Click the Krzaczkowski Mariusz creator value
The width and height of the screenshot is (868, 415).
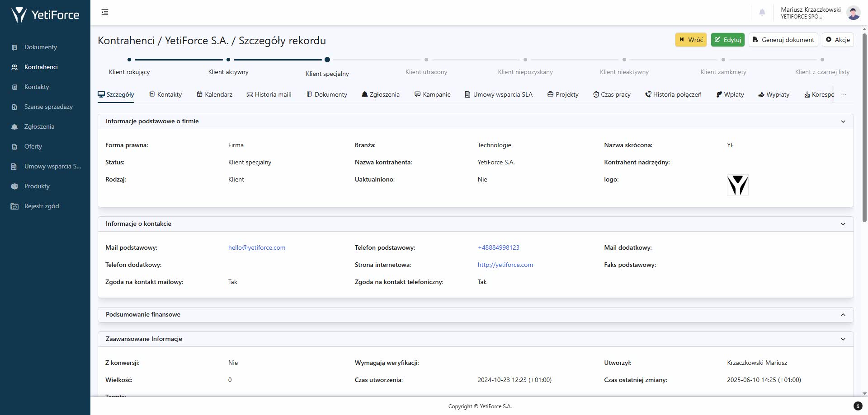pos(757,363)
